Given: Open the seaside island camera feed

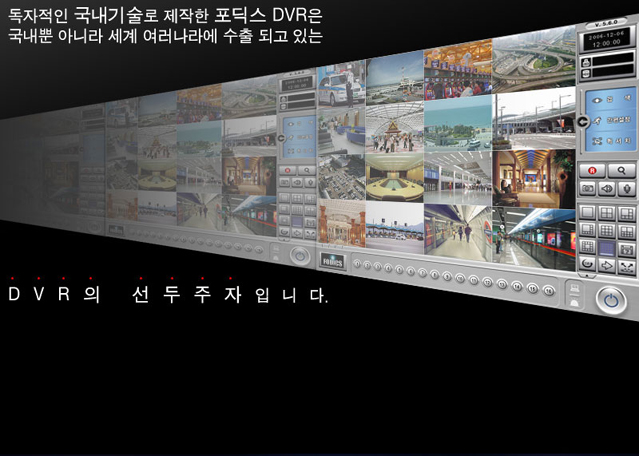Looking at the screenshot, I should 458,125.
